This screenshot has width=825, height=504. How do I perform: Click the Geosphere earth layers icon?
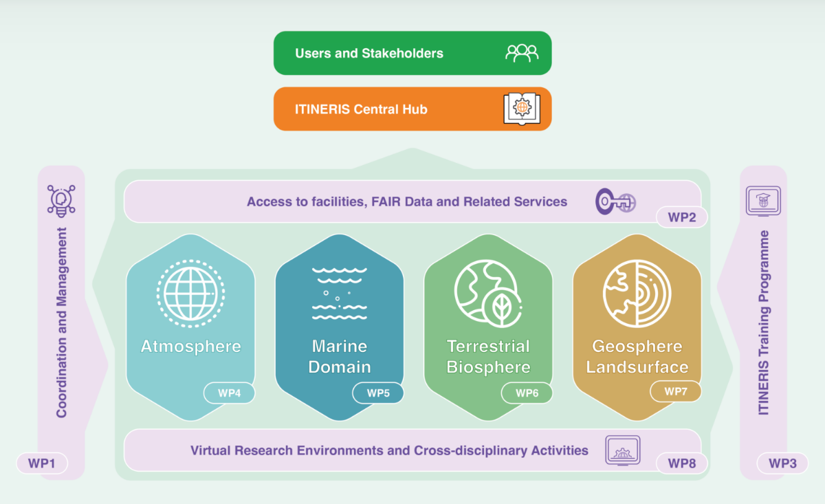pyautogui.click(x=637, y=292)
